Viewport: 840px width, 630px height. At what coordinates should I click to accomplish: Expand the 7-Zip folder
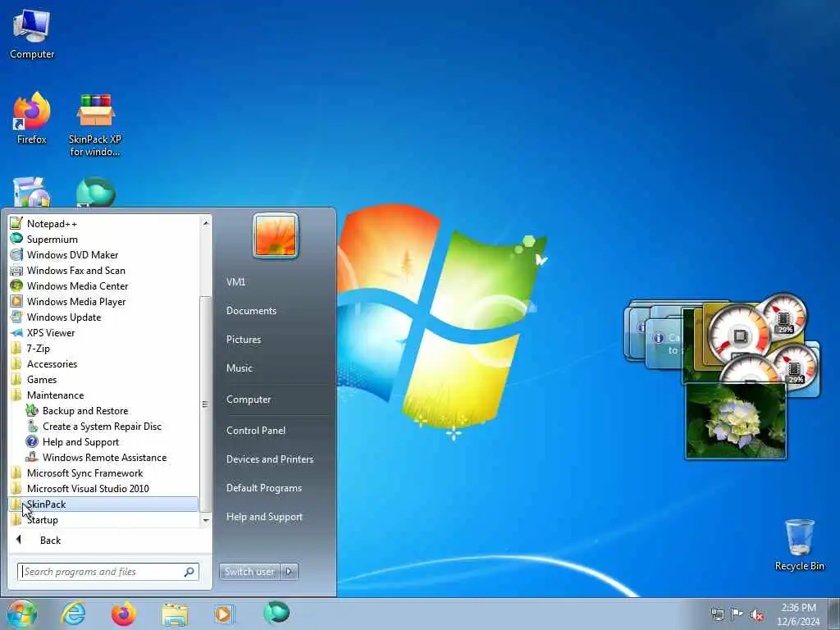click(38, 348)
